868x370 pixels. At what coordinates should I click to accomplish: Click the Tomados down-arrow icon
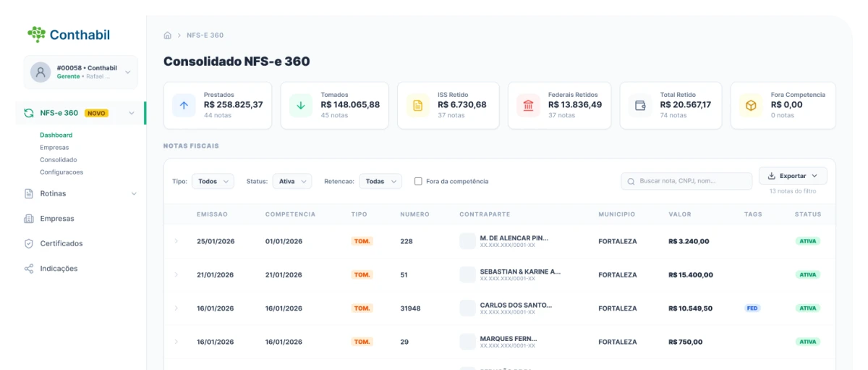click(301, 106)
